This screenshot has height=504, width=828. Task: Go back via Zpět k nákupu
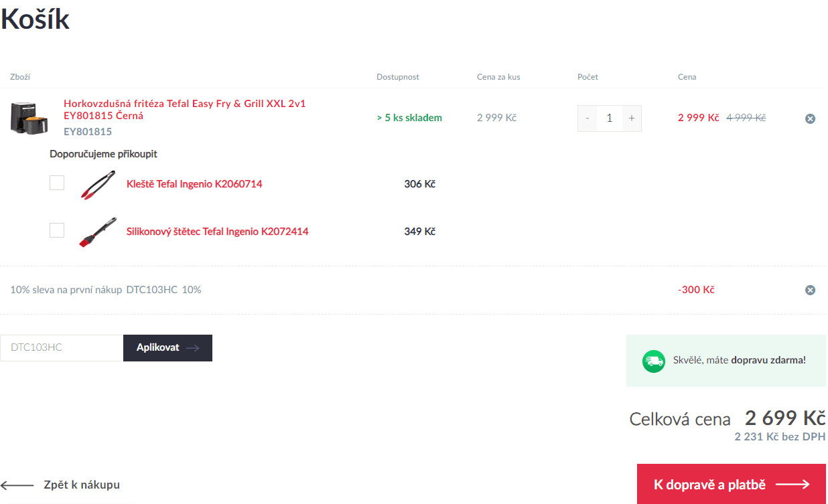pyautogui.click(x=60, y=485)
